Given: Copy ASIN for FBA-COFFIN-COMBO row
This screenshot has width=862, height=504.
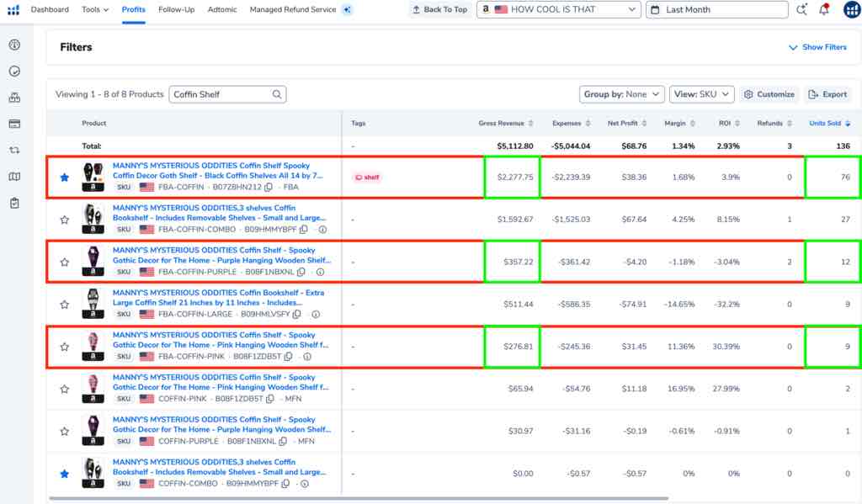Looking at the screenshot, I should (x=303, y=229).
